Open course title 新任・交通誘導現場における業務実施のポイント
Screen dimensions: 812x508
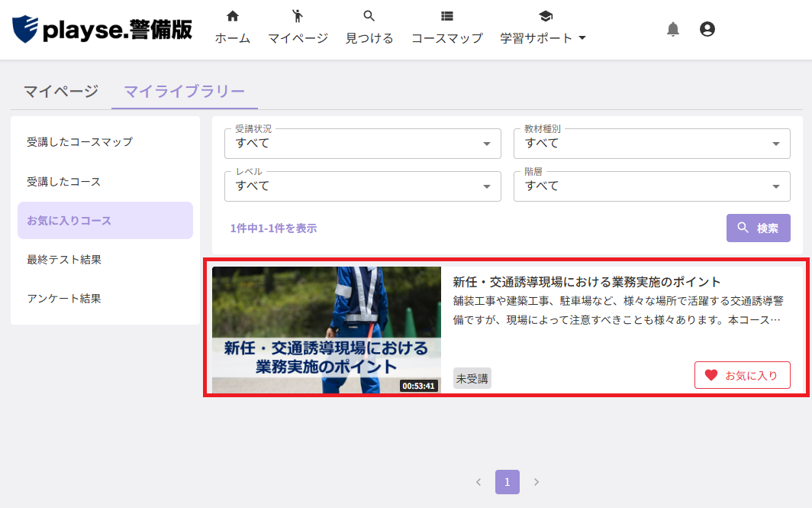(x=587, y=282)
